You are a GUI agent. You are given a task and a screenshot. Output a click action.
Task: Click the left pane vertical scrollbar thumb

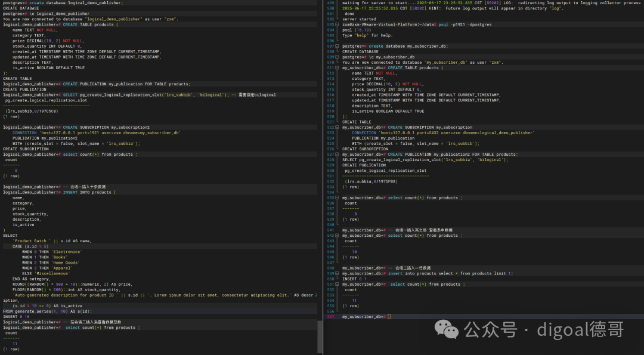tap(320, 336)
